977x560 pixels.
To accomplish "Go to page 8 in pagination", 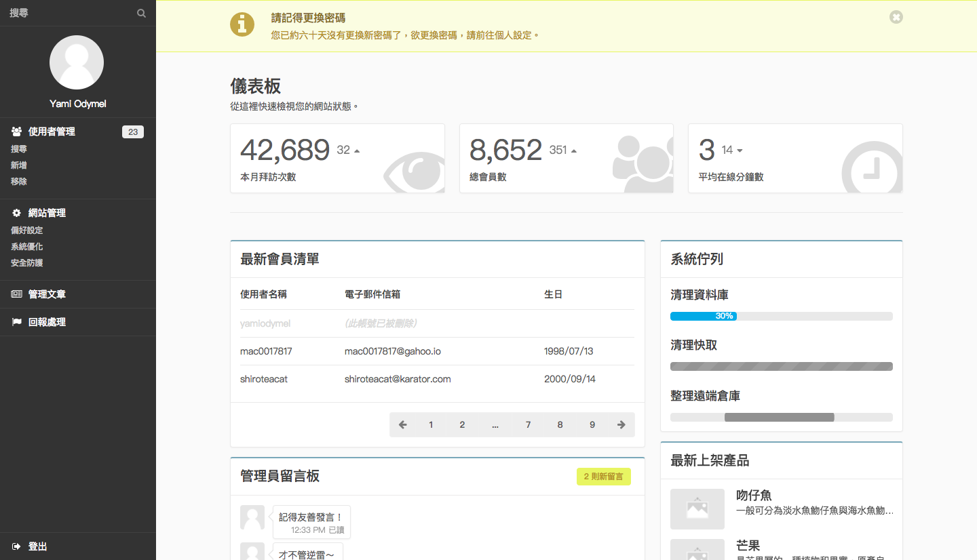I will click(560, 424).
